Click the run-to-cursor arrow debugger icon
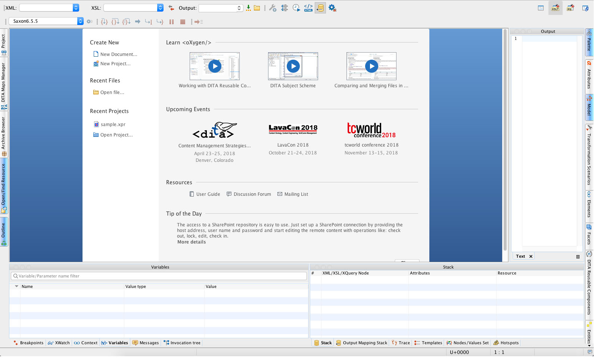The width and height of the screenshot is (594, 364). 149,22
